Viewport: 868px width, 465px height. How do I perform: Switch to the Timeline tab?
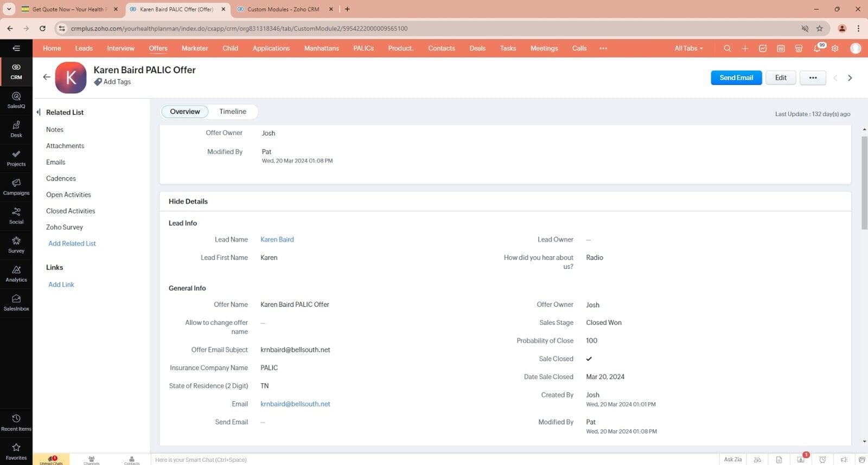coord(233,112)
